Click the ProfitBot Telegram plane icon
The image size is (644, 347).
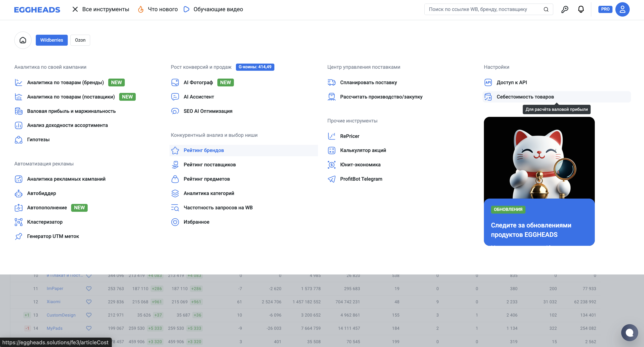pyautogui.click(x=331, y=179)
